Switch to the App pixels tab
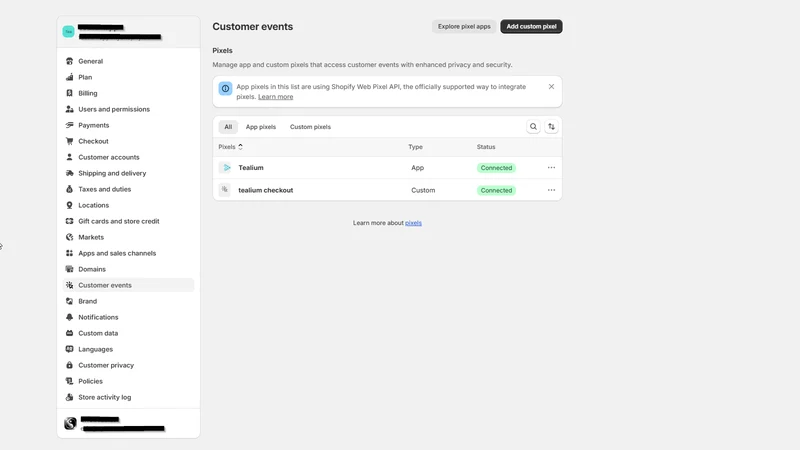 click(261, 127)
